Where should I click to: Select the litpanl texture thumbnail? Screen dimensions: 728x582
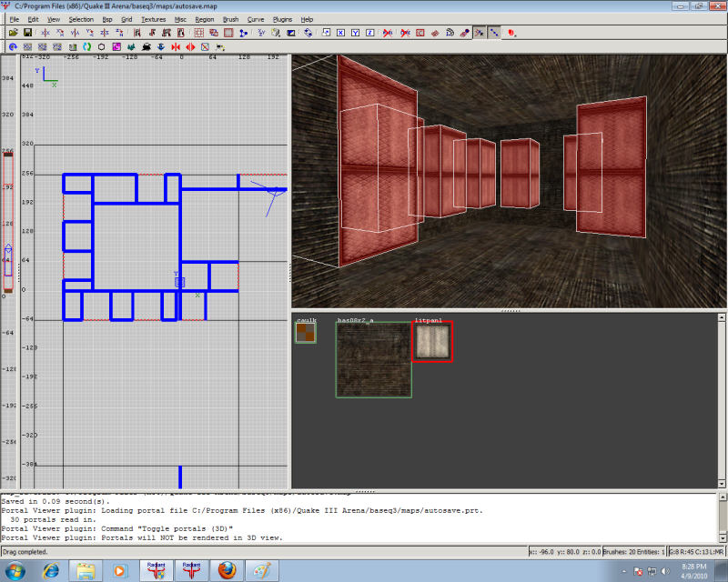click(x=432, y=342)
